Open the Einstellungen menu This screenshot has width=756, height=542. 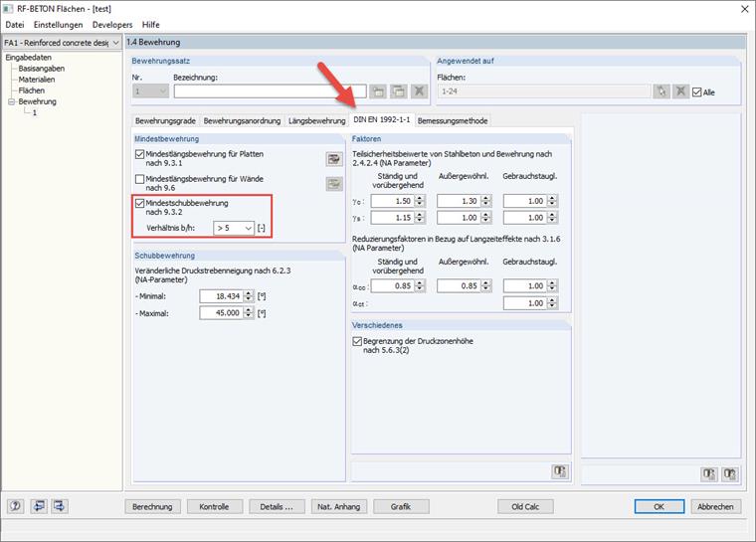pos(59,25)
